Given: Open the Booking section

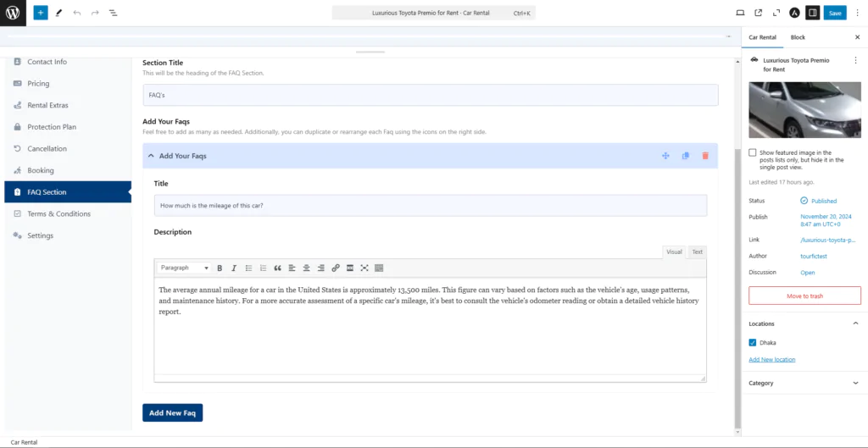Looking at the screenshot, I should click(x=68, y=170).
